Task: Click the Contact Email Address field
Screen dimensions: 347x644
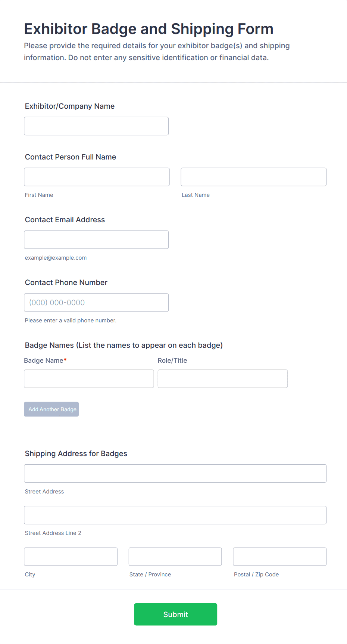Action: [x=96, y=240]
